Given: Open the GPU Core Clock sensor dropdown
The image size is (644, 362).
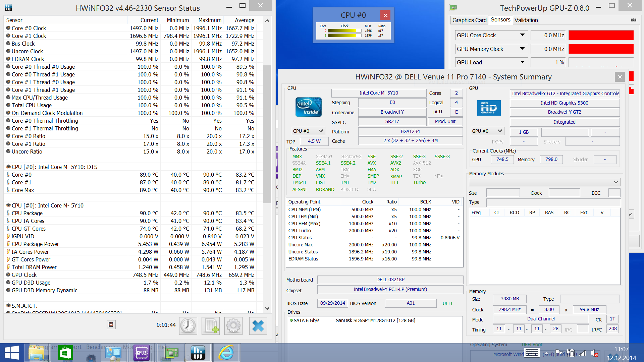Looking at the screenshot, I should click(x=522, y=35).
